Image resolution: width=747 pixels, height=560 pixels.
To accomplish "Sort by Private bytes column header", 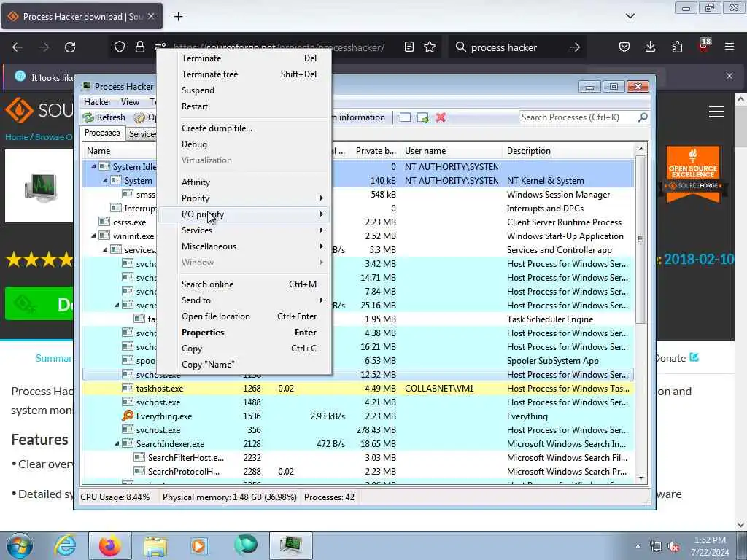I will (x=376, y=151).
